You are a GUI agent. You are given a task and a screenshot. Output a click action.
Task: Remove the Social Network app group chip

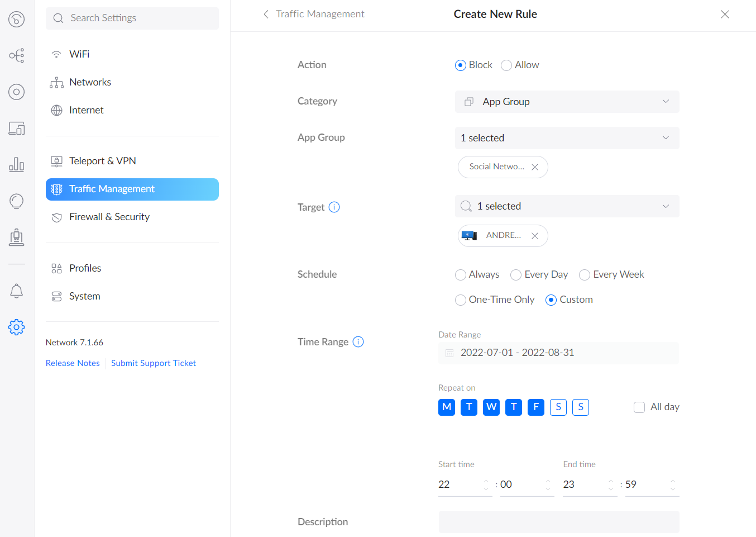tap(535, 167)
